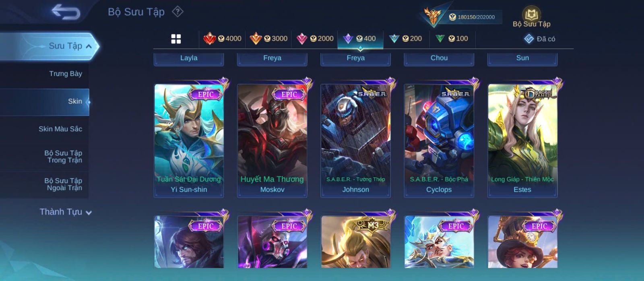Switch to Skin Màu Sắc

click(x=60, y=129)
